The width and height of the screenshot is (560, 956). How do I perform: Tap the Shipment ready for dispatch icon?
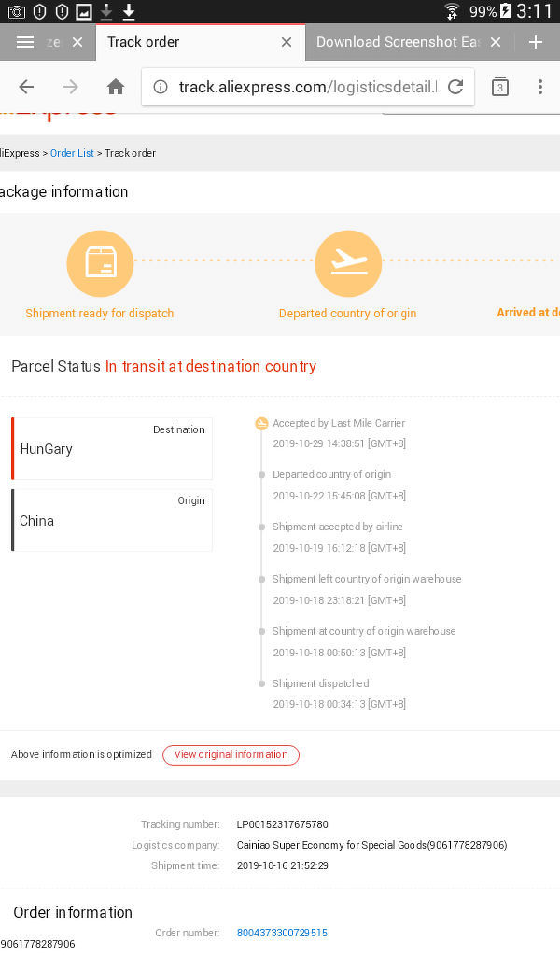tap(100, 263)
